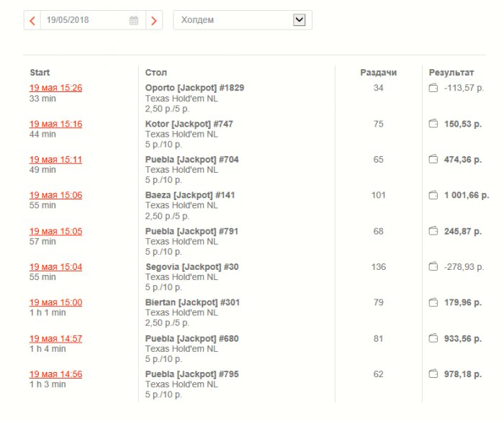Image resolution: width=504 pixels, height=421 pixels.
Task: Go to previous day with left arrow
Action: click(x=32, y=21)
